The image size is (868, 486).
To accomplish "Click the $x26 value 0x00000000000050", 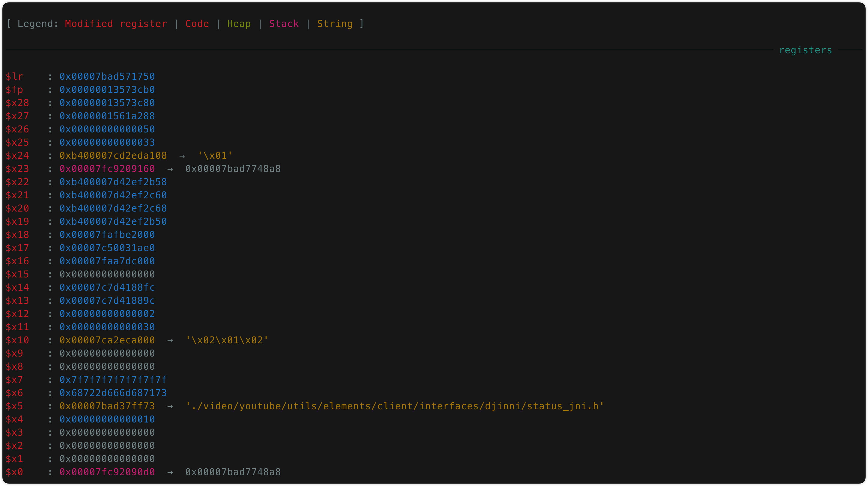I will pos(107,129).
